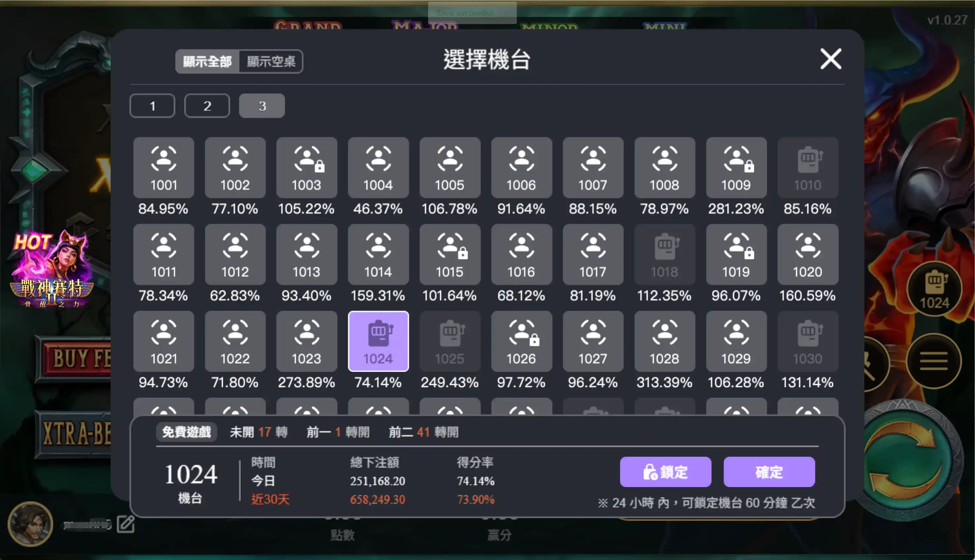
Task: Click the 313.39% rate under 1028
Action: tap(664, 382)
